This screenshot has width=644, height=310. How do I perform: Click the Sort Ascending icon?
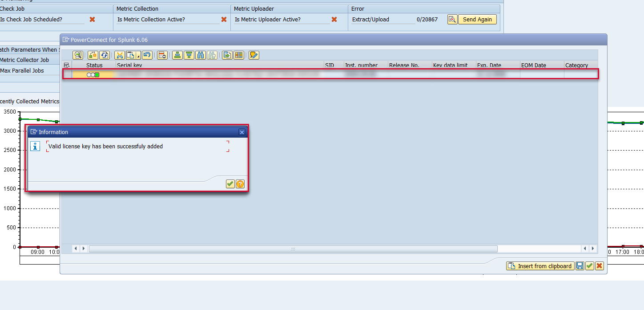click(177, 55)
